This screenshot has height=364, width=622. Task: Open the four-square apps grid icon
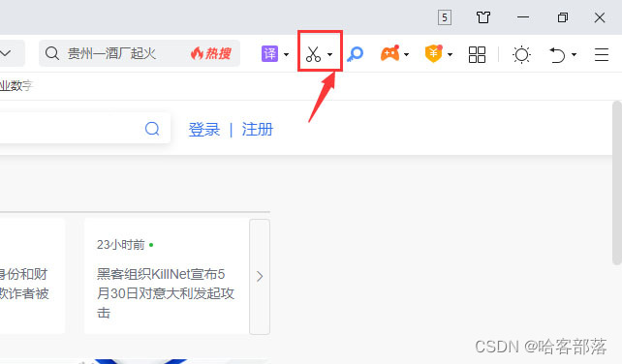(x=477, y=54)
